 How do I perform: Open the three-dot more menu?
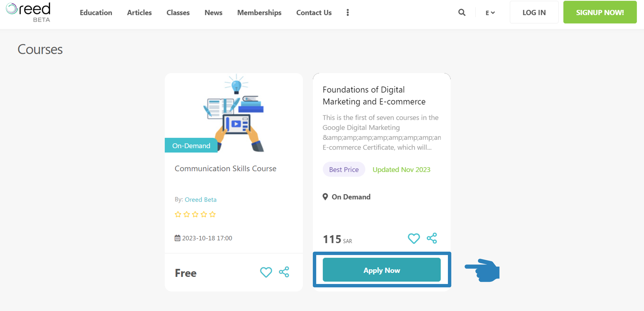coord(348,13)
